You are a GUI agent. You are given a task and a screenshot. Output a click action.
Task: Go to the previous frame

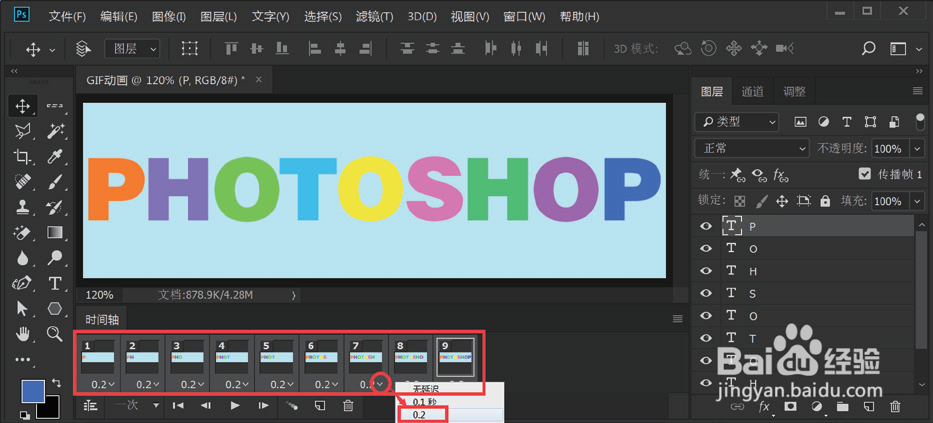206,406
